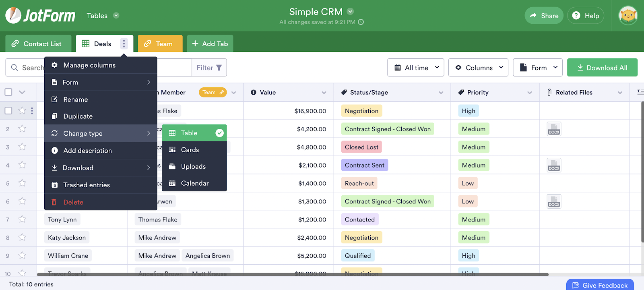The image size is (644, 290).
Task: Open the user avatar profile
Action: point(628,16)
